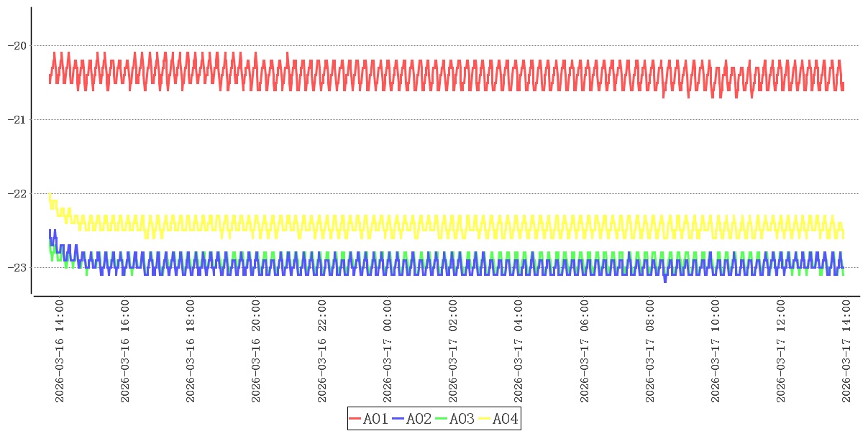Select the 2026-03-16 22:00 x-axis label
The height and width of the screenshot is (431, 868).
tap(322, 351)
